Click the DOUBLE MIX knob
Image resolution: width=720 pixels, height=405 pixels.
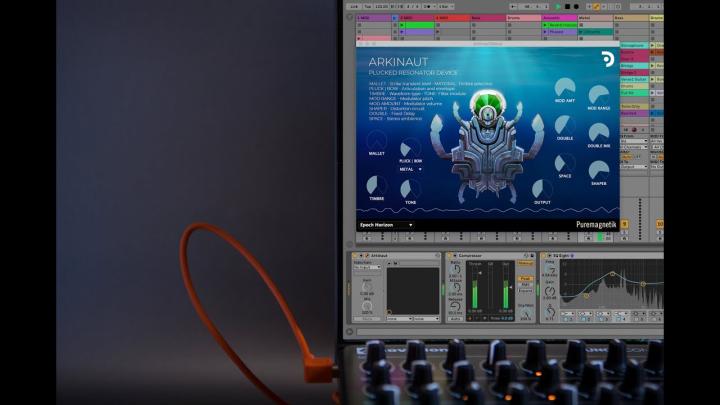[599, 133]
